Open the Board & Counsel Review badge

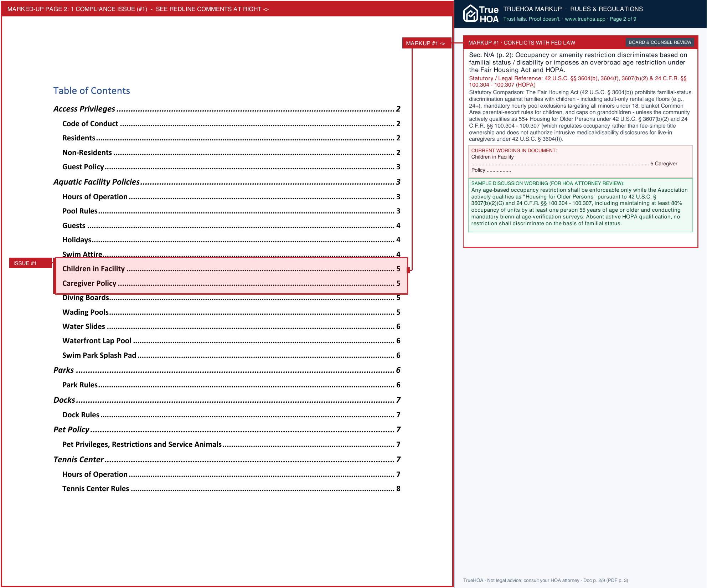(660, 42)
